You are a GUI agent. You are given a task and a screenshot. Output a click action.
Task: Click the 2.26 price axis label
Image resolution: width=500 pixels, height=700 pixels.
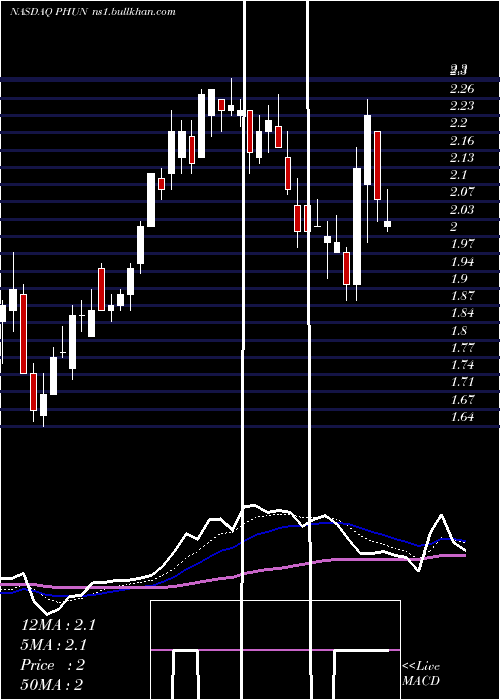point(462,89)
